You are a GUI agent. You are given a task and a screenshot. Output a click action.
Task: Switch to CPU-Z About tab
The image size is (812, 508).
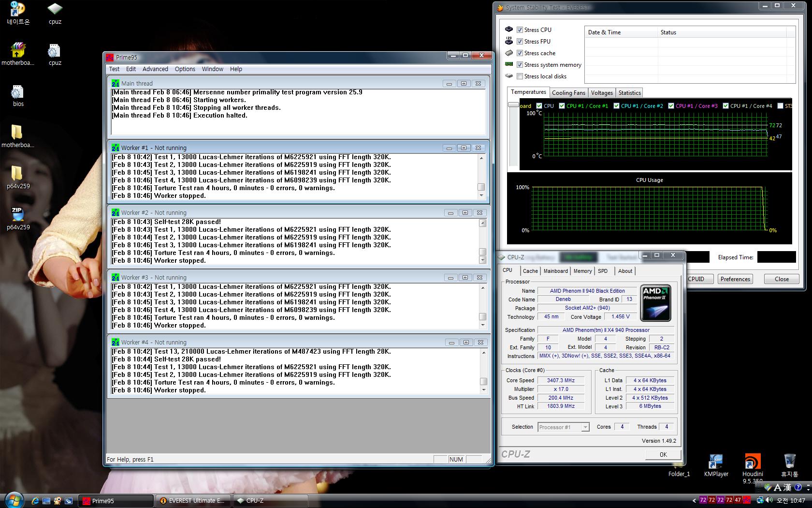[x=625, y=271]
